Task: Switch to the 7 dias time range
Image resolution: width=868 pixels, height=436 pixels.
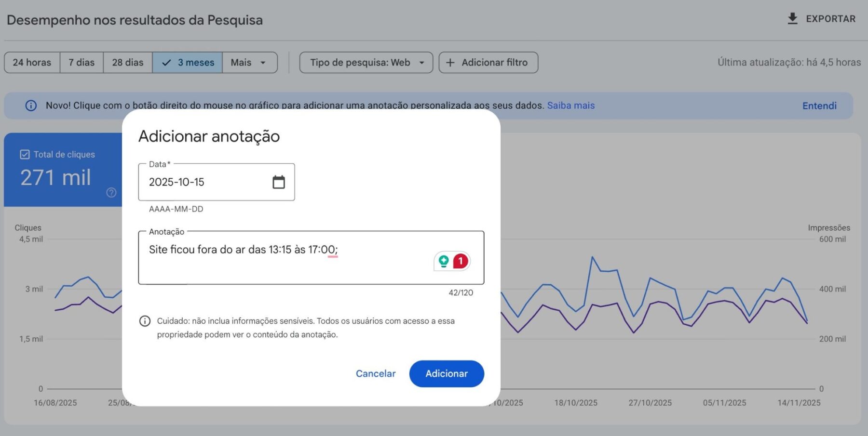Action: pyautogui.click(x=81, y=62)
